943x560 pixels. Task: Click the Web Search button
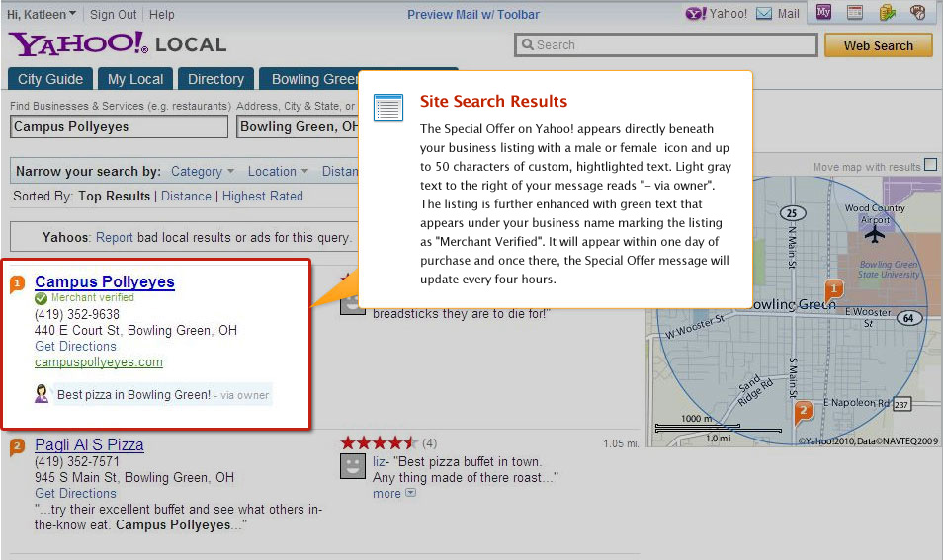879,45
